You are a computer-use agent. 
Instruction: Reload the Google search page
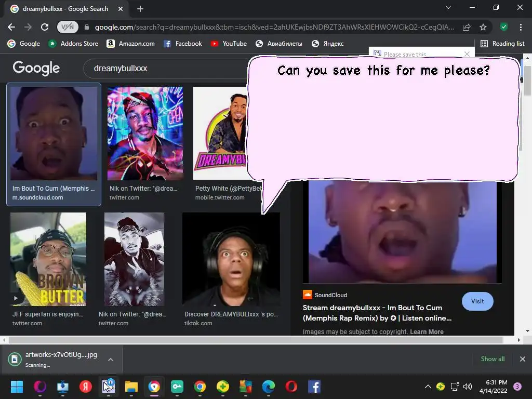tap(45, 27)
